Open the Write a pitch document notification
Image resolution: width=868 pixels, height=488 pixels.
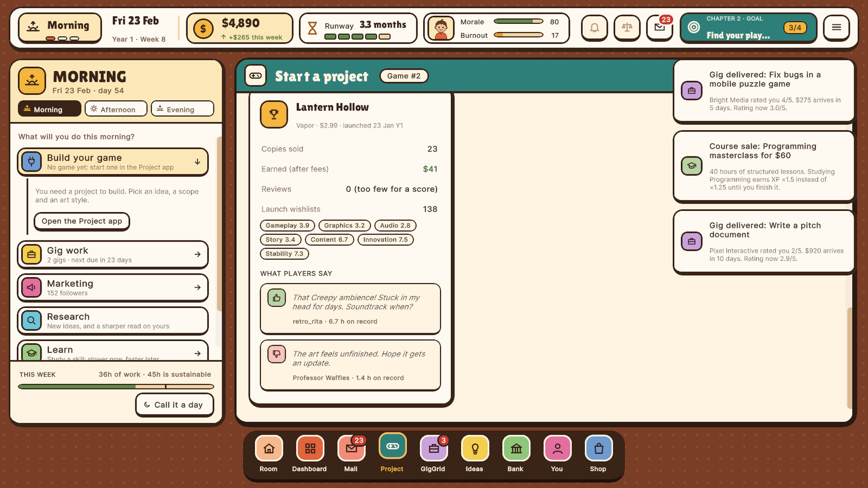(x=764, y=242)
